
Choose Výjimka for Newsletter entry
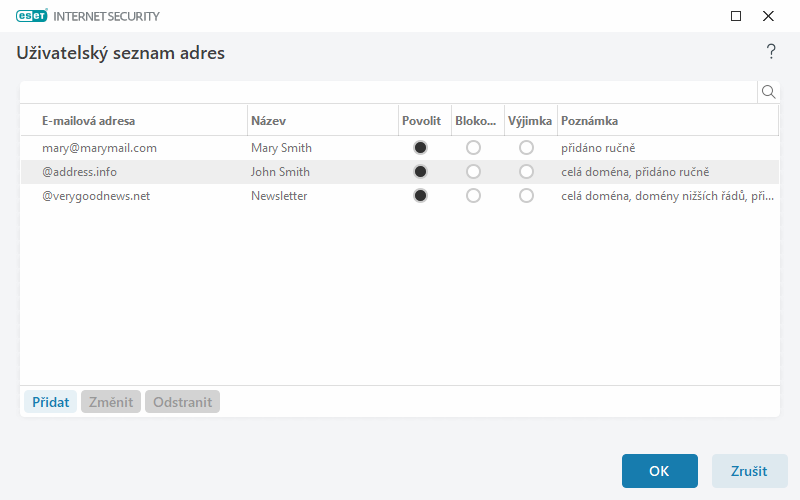(x=527, y=196)
